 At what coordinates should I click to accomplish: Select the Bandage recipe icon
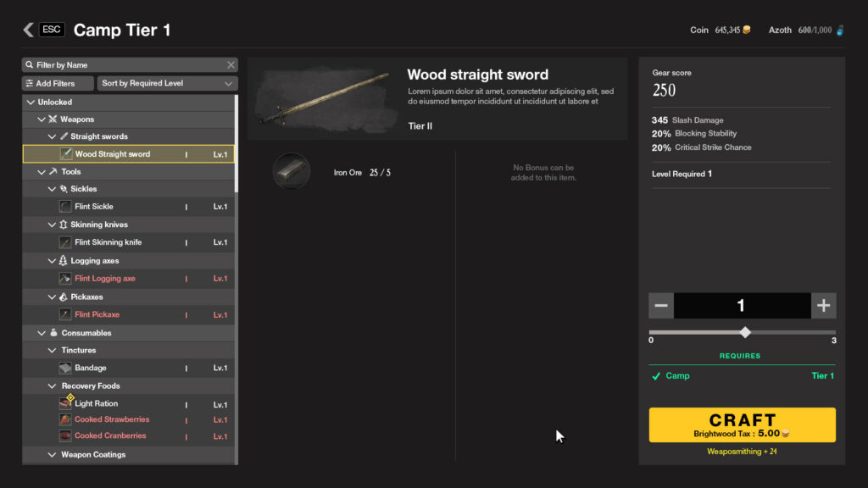[65, 369]
